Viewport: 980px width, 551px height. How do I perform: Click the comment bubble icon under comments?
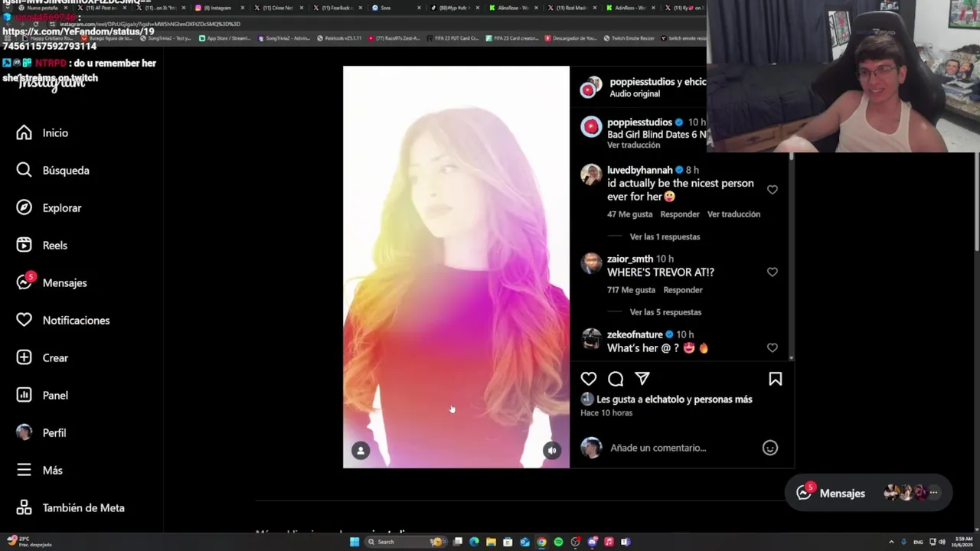616,379
